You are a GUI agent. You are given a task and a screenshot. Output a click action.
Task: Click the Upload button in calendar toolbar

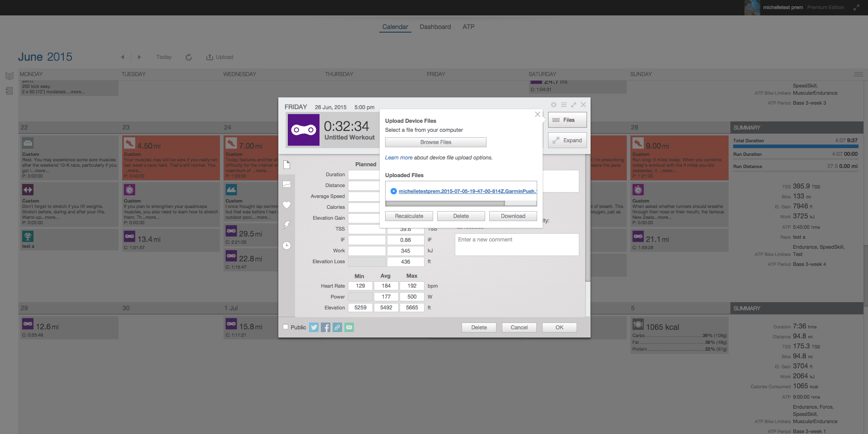tap(220, 57)
